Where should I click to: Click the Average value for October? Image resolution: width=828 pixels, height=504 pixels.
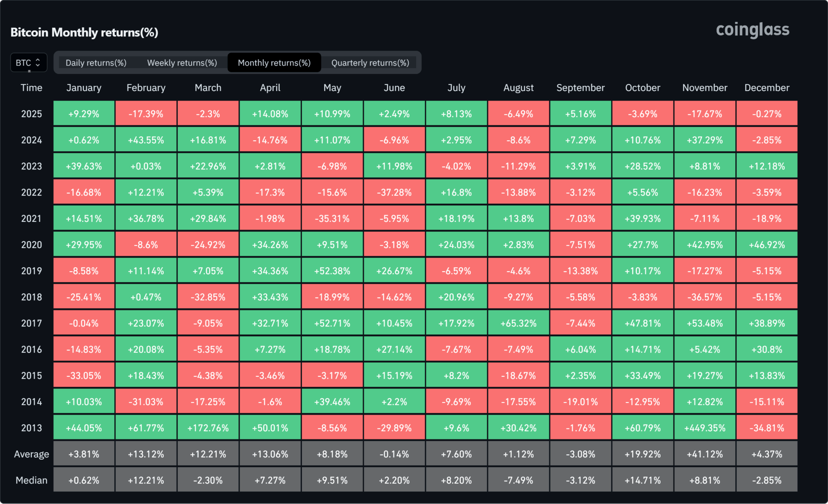[x=642, y=454]
